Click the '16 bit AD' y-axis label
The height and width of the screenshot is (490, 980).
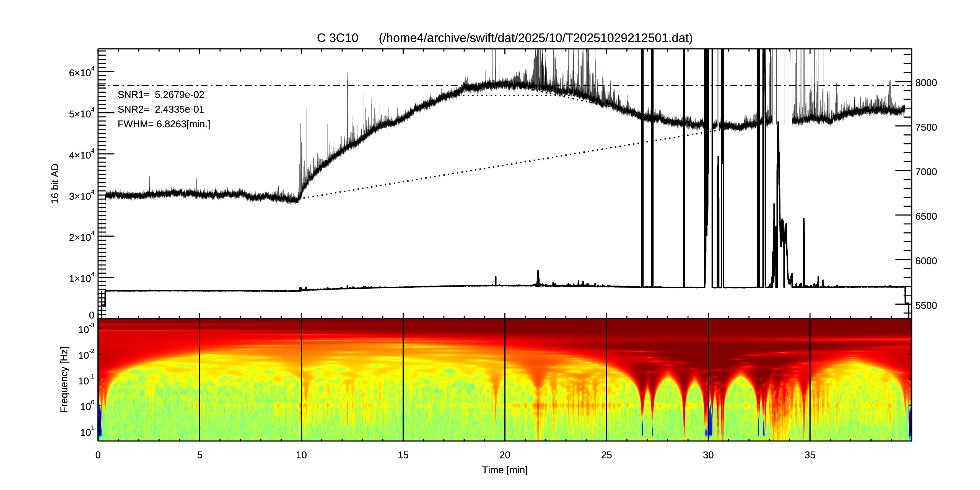point(55,183)
